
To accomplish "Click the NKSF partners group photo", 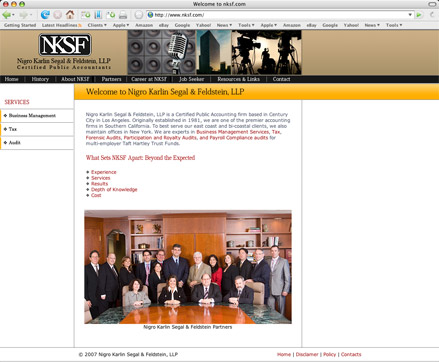I will click(188, 267).
